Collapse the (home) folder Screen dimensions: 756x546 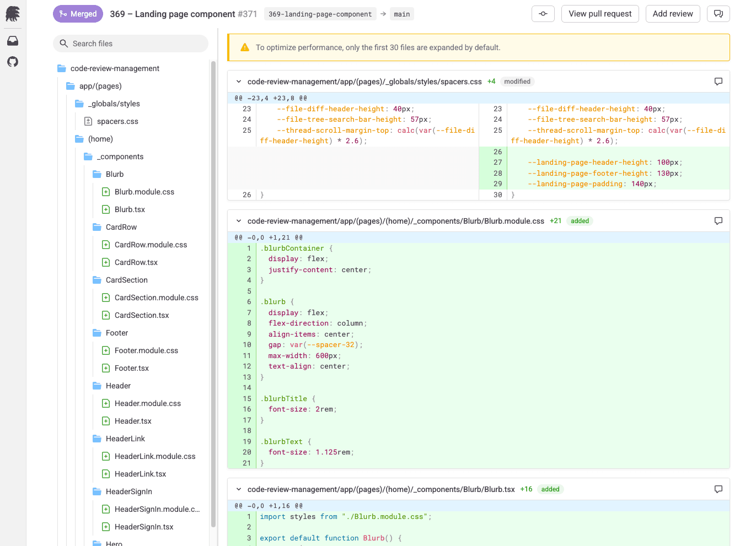point(94,139)
